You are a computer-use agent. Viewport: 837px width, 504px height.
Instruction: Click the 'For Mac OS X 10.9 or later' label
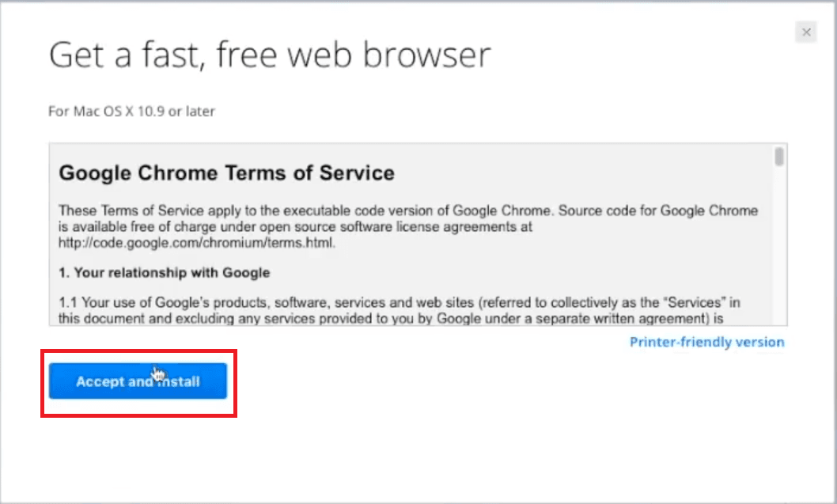[x=131, y=112]
